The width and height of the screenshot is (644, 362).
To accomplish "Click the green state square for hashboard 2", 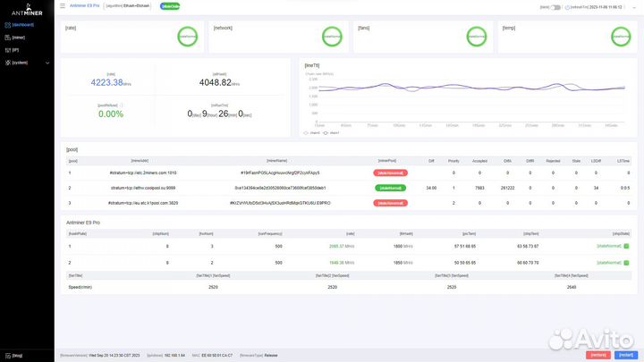I will pos(626,263).
